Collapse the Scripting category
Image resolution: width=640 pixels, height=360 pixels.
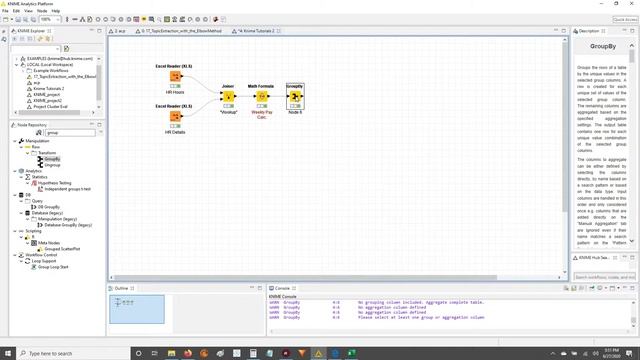[x=15, y=231]
